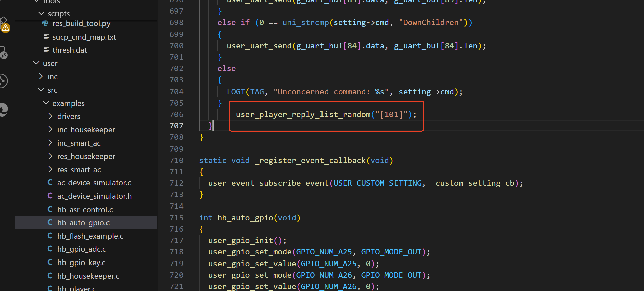Open hb_gpio_key.c from the file tree
The height and width of the screenshot is (291, 644).
point(81,263)
